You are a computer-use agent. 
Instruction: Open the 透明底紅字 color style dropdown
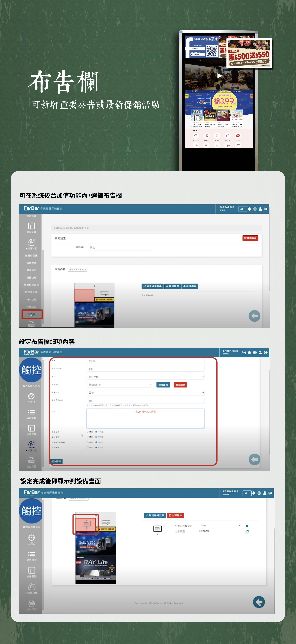tap(119, 385)
